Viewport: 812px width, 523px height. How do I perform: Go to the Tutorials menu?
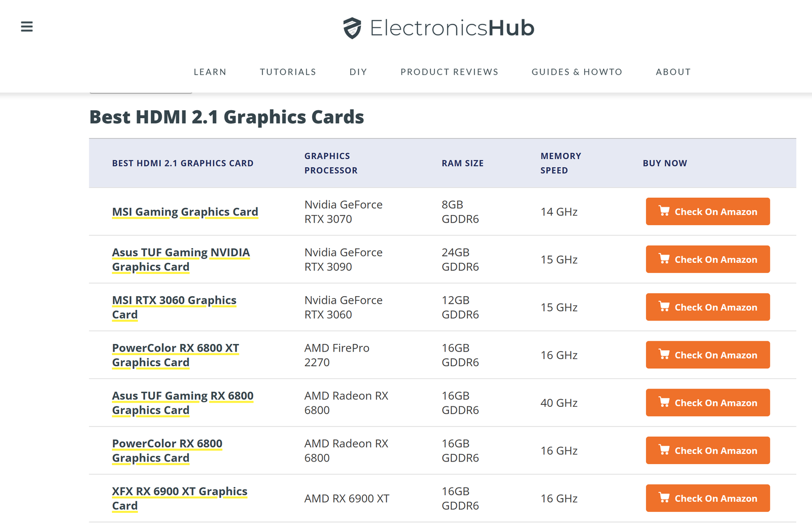(x=288, y=72)
